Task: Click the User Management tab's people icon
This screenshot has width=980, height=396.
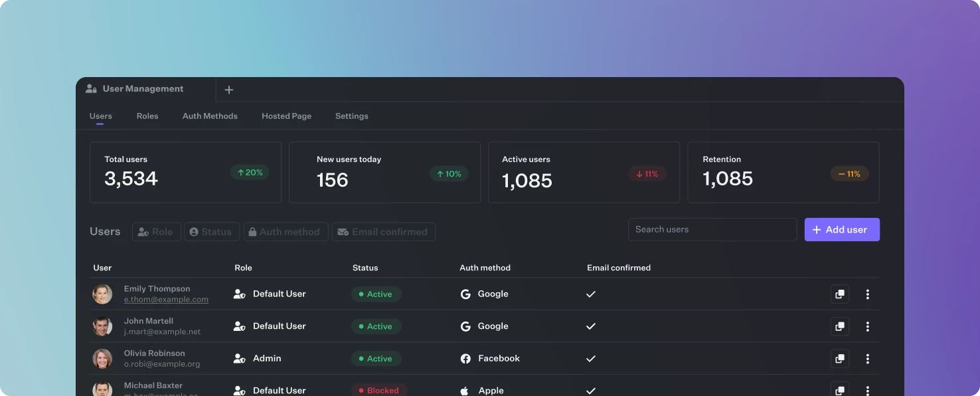Action: coord(91,88)
